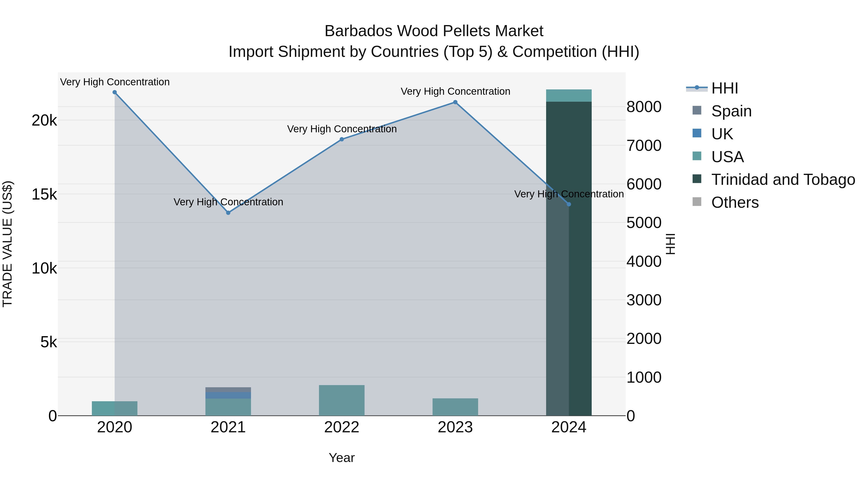Select the 2020 HHI data point
The height and width of the screenshot is (488, 868).
115,92
